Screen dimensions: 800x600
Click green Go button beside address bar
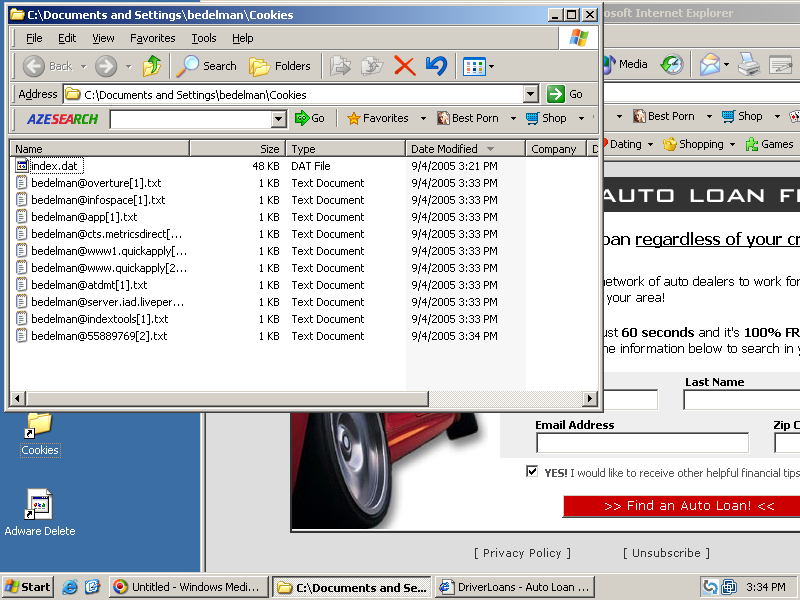[x=565, y=94]
